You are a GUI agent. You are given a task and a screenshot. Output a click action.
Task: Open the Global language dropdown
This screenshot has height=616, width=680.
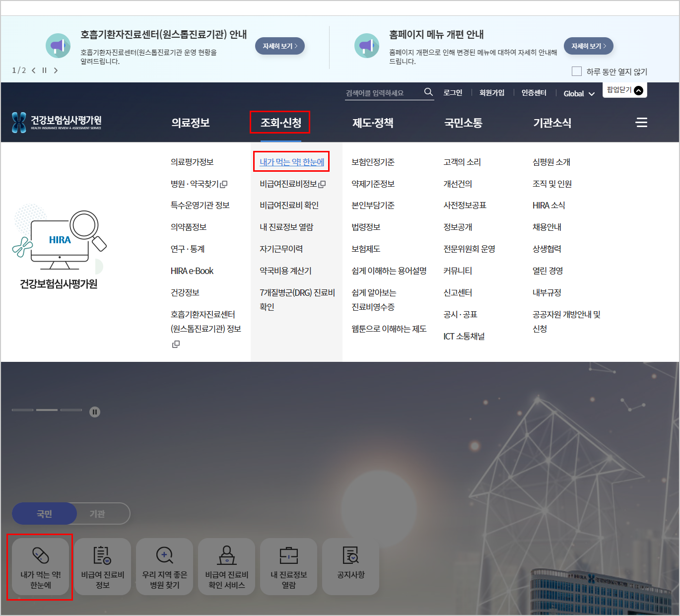coord(578,93)
